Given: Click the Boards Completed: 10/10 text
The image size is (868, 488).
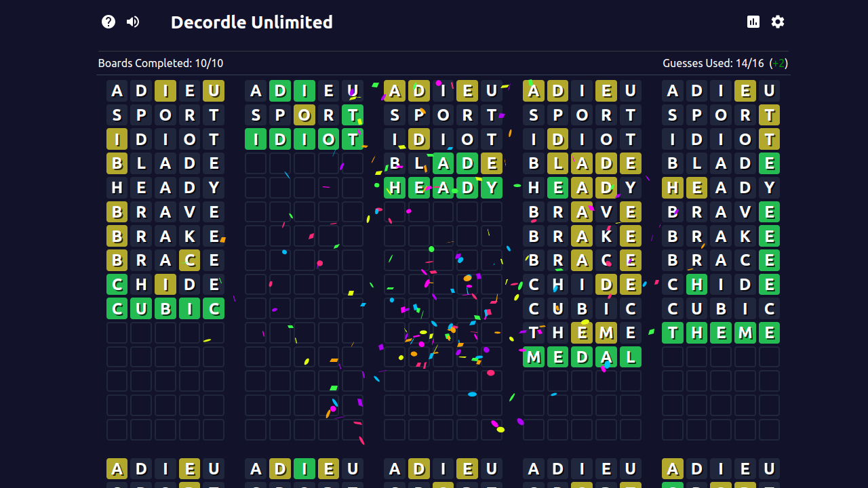Looking at the screenshot, I should [161, 63].
